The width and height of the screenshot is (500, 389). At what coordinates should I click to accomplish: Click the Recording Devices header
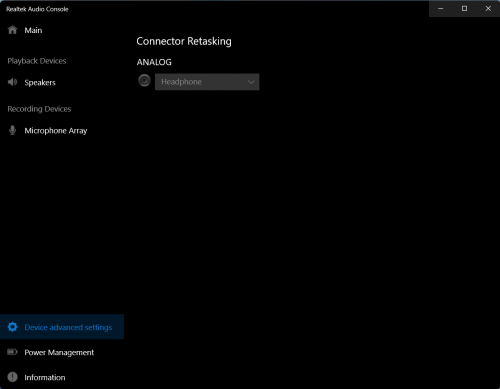coord(39,109)
